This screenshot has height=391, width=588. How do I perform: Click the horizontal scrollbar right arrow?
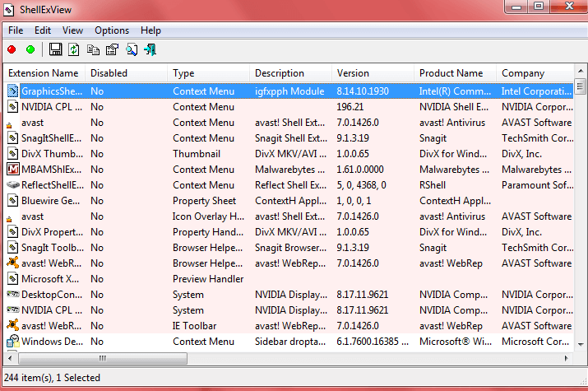click(x=567, y=358)
